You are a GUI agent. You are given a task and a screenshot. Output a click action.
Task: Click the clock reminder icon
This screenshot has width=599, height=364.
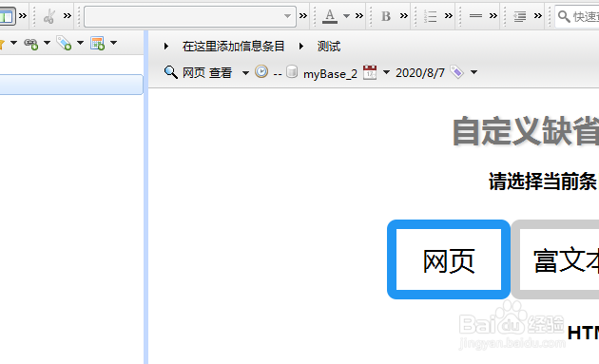tap(261, 72)
